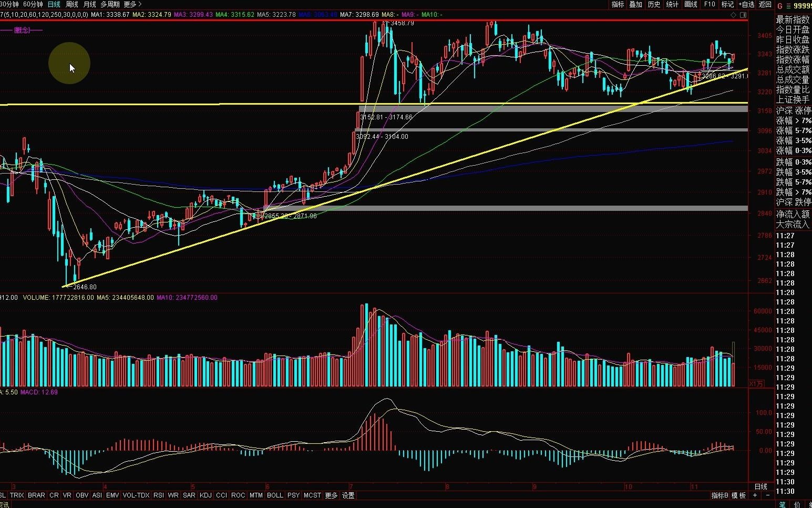Switch to the 30分钟 period
Screen dimensions: 812x508
click(9, 4)
